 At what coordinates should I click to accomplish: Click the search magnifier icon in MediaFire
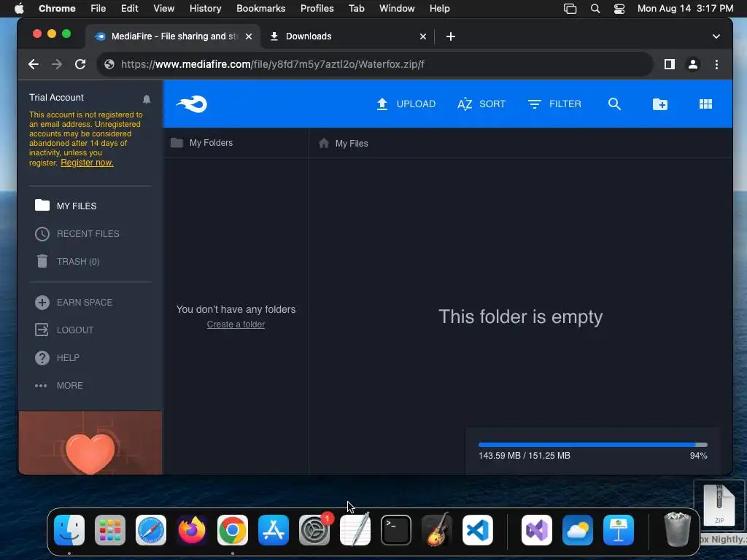click(614, 104)
